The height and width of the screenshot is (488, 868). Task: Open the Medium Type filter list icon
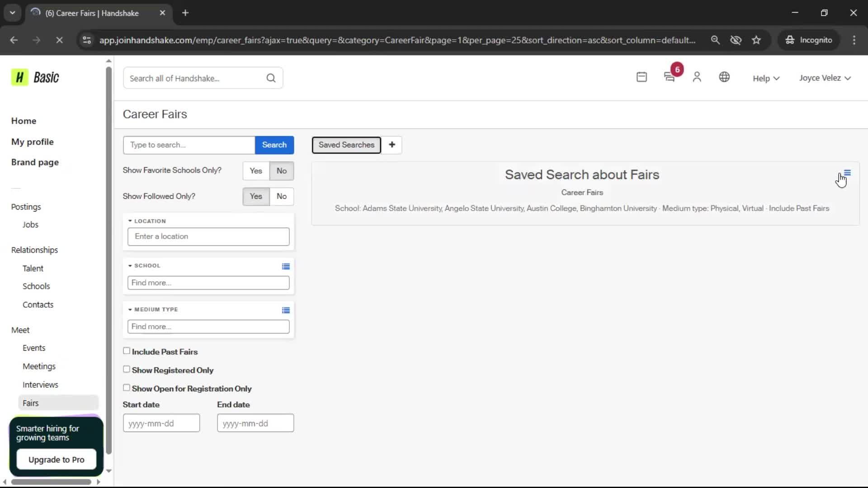coord(286,310)
